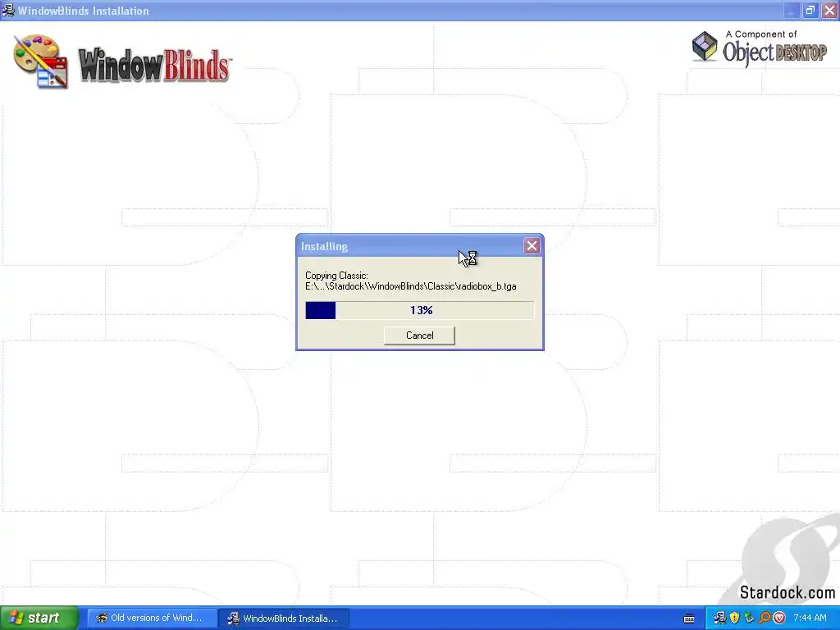Open the on-screen keyboard taskbar icon

click(689, 619)
